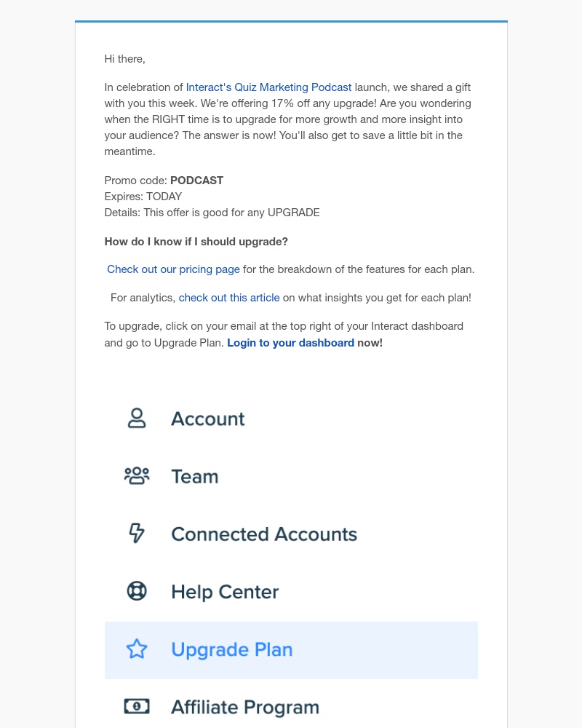This screenshot has height=728, width=582.
Task: Click 'Login to your dashboard' link
Action: tap(290, 343)
